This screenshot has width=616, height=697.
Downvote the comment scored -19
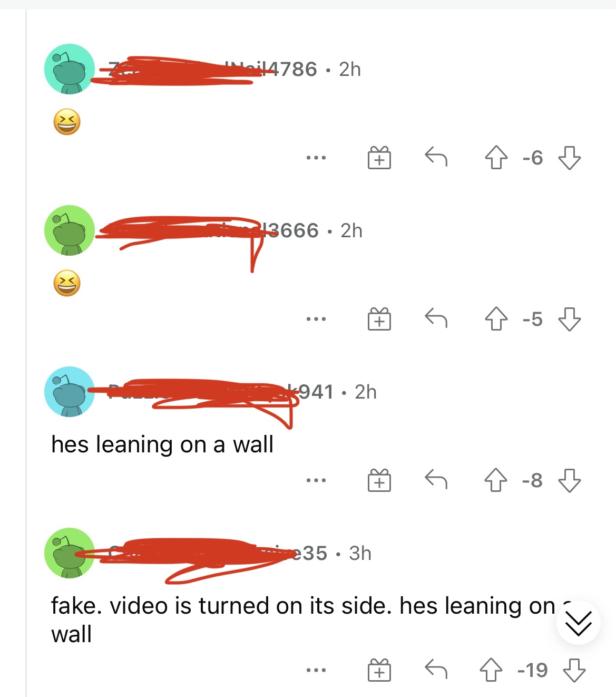click(x=574, y=670)
